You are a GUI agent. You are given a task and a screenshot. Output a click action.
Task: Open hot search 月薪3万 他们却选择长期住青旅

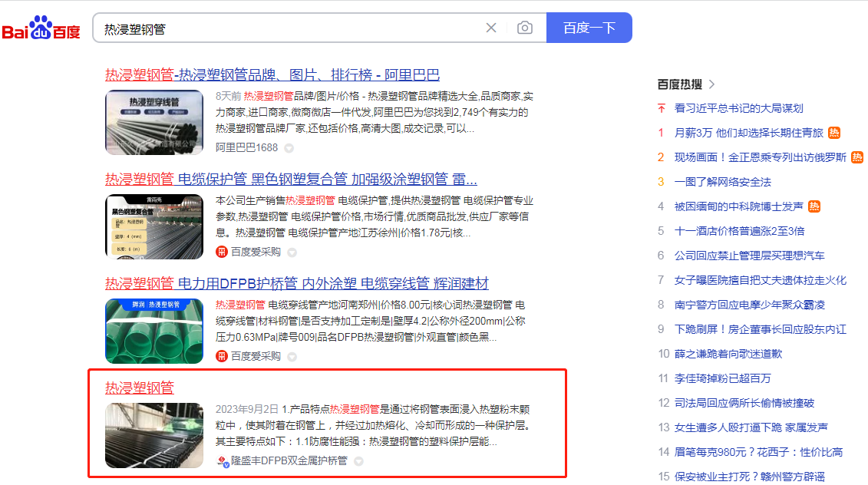(x=748, y=133)
